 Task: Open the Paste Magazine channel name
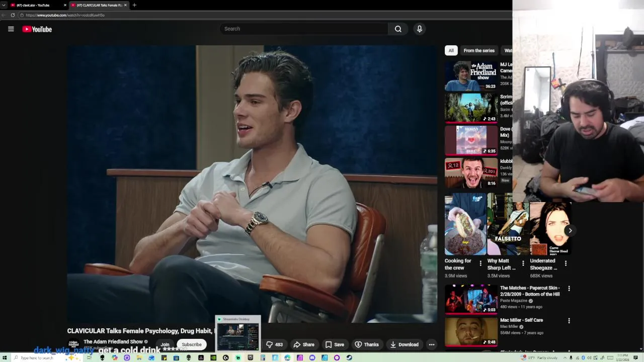point(513,301)
